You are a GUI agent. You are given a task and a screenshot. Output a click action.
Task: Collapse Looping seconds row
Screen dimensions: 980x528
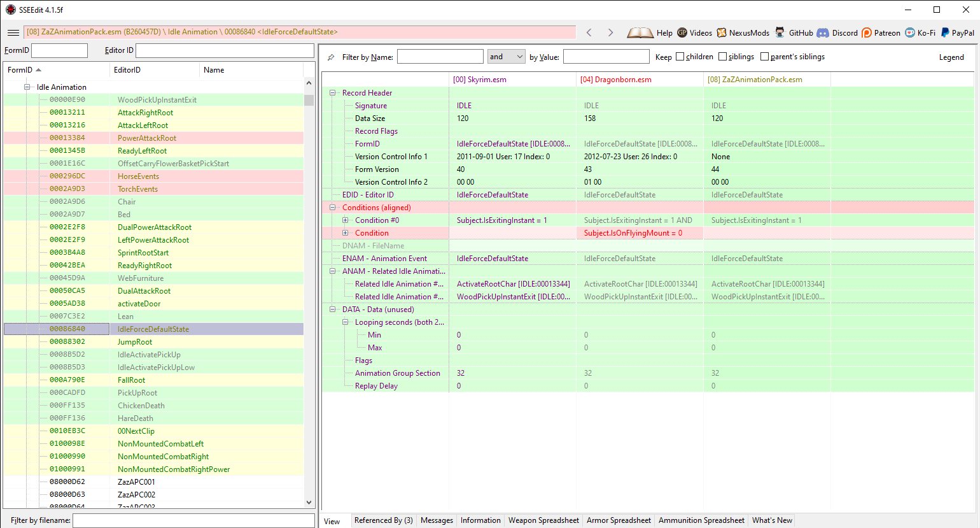coord(345,322)
